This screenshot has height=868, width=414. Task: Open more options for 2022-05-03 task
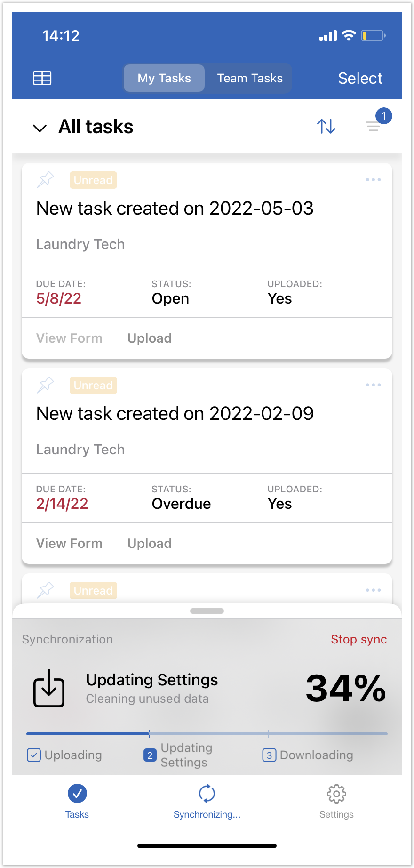tap(373, 180)
